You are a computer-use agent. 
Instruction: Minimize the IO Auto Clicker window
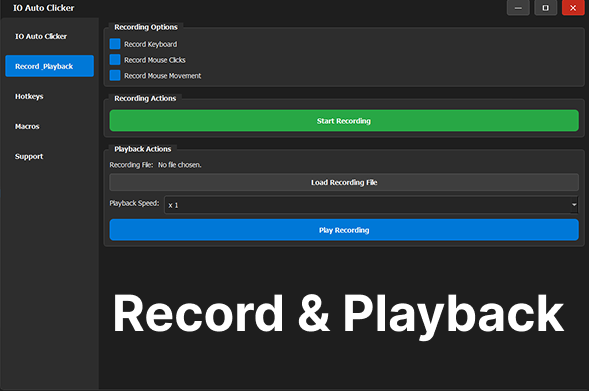pos(518,8)
